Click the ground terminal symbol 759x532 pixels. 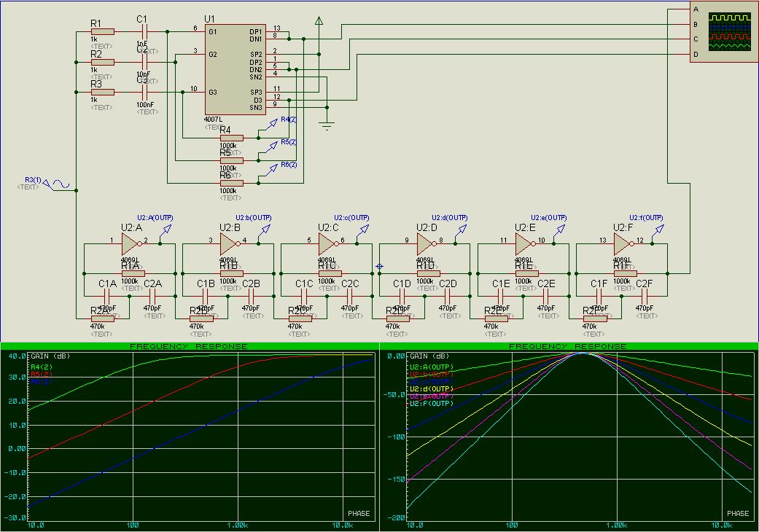327,127
